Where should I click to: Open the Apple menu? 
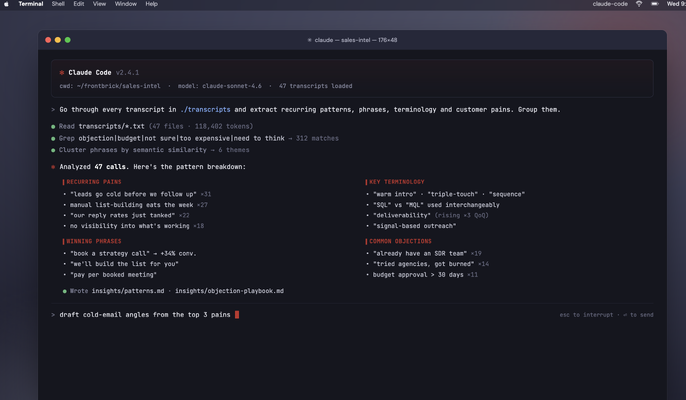tap(6, 4)
